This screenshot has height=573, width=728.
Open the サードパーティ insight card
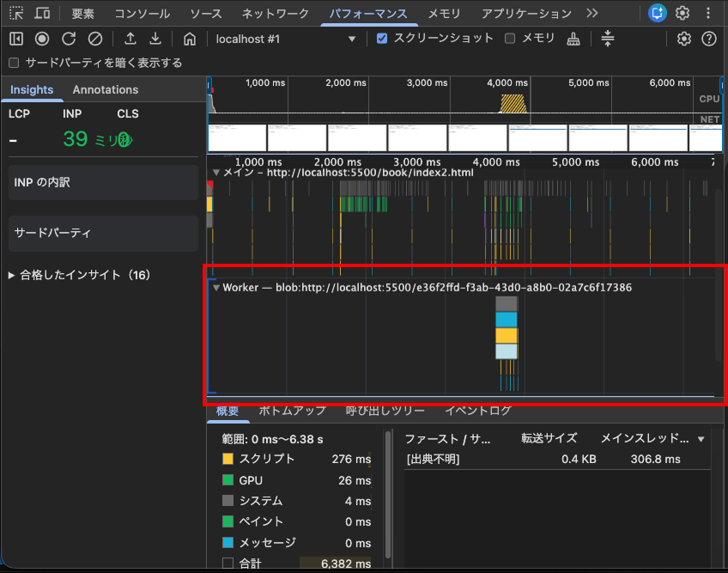[x=104, y=234]
